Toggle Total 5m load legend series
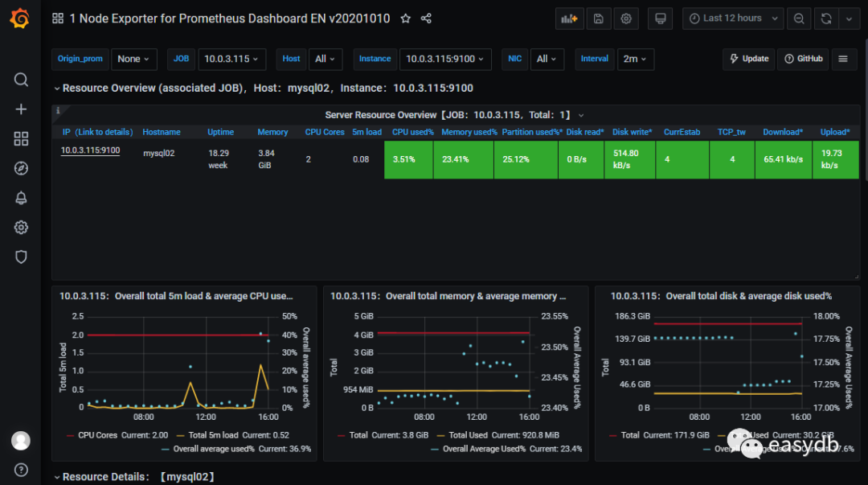868x485 pixels. pos(212,435)
